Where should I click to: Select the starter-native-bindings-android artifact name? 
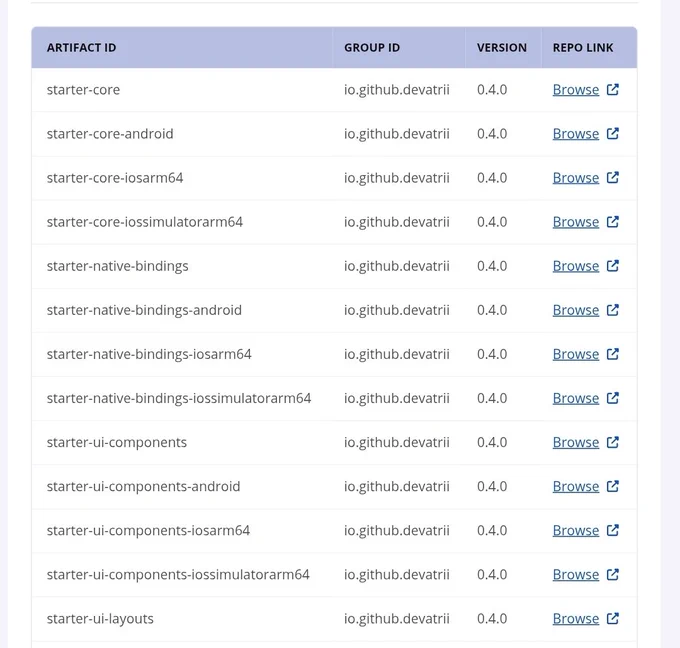tap(144, 310)
